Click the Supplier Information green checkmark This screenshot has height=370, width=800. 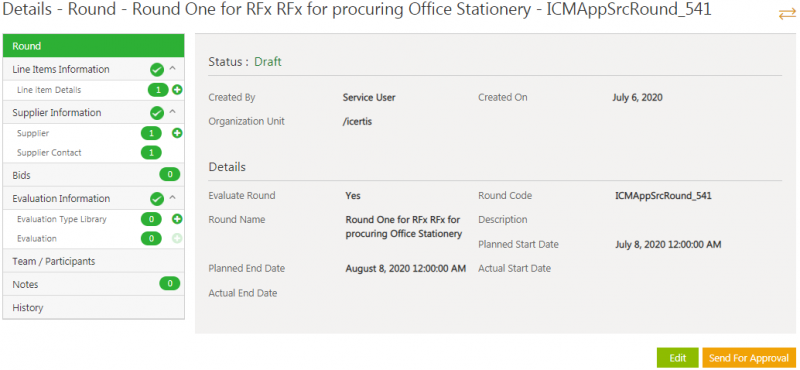pyautogui.click(x=157, y=112)
